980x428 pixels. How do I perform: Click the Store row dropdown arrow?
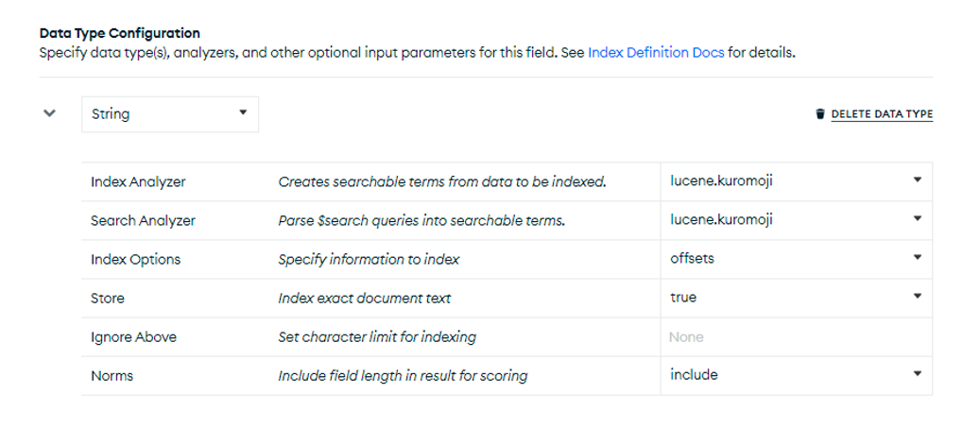coord(917,296)
